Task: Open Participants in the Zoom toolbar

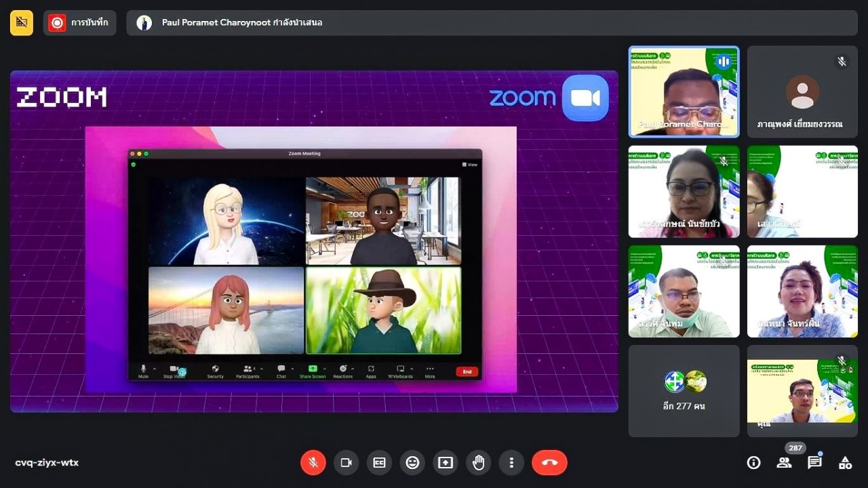Action: (x=248, y=371)
